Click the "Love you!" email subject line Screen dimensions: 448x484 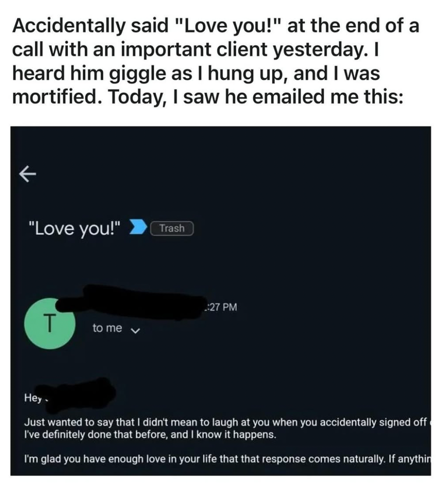click(x=75, y=228)
